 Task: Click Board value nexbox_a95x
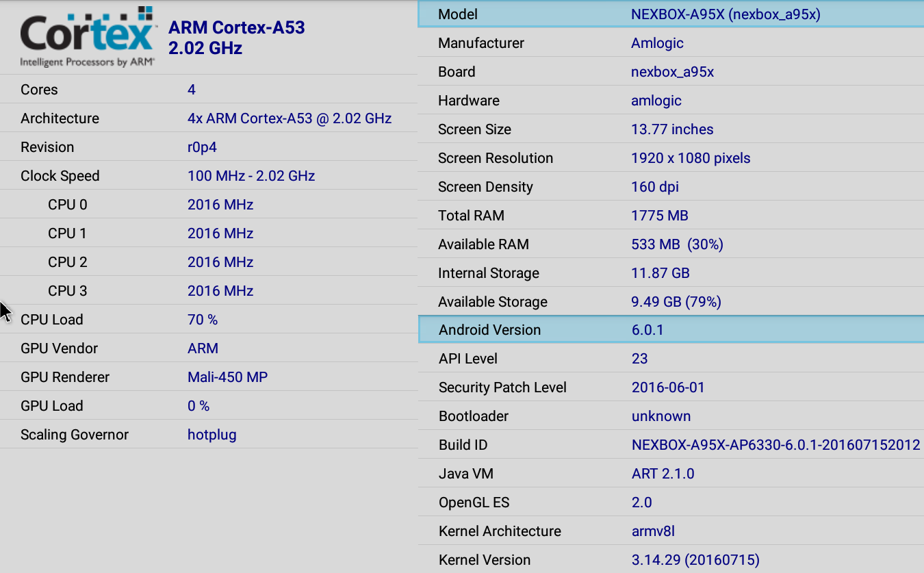(x=672, y=72)
